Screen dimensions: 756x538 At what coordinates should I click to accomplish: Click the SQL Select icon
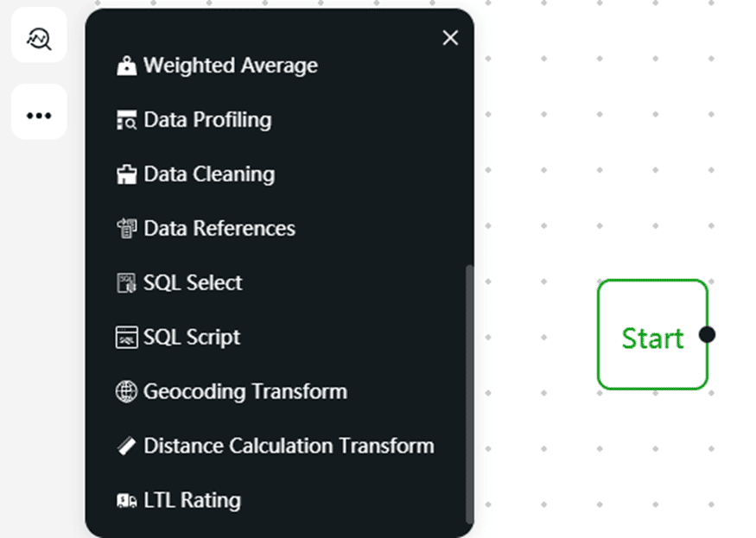(126, 283)
